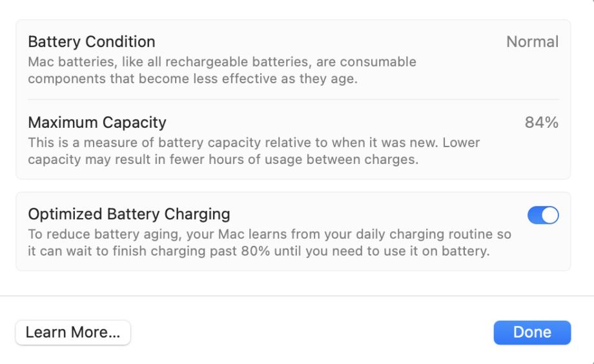The height and width of the screenshot is (364, 594).
Task: Select the "Maximum Capacity" heading
Action: point(97,123)
